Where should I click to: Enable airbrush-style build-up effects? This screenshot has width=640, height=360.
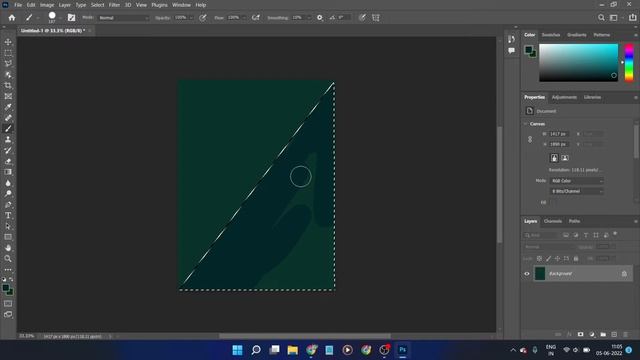[256, 18]
